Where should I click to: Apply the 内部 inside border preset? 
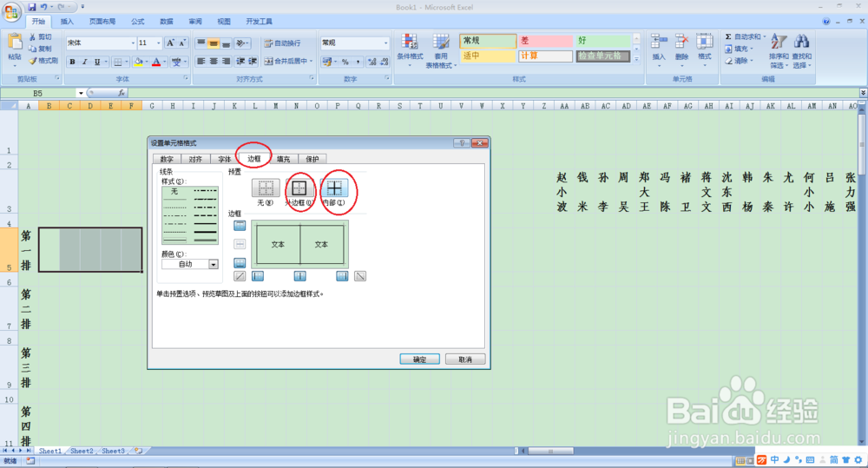coord(334,188)
